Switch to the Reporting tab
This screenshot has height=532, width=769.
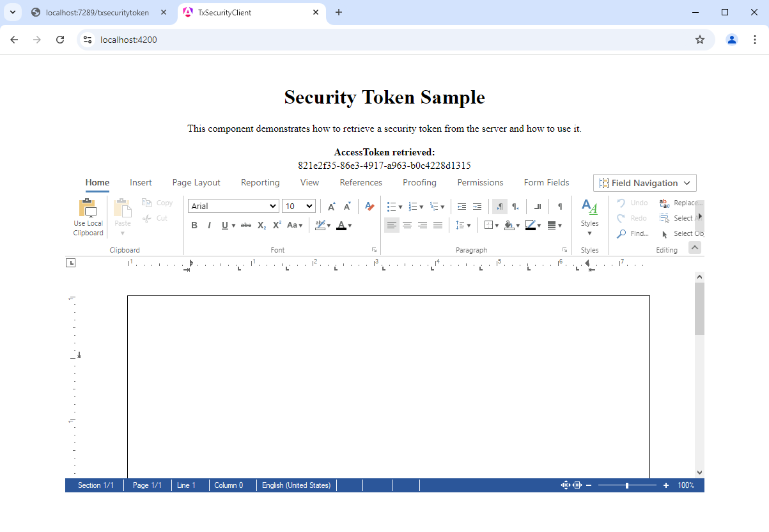tap(260, 182)
